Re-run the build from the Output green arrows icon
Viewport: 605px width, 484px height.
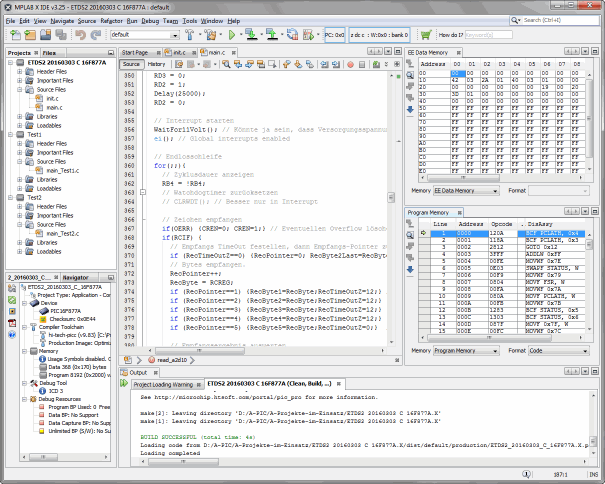tap(124, 383)
